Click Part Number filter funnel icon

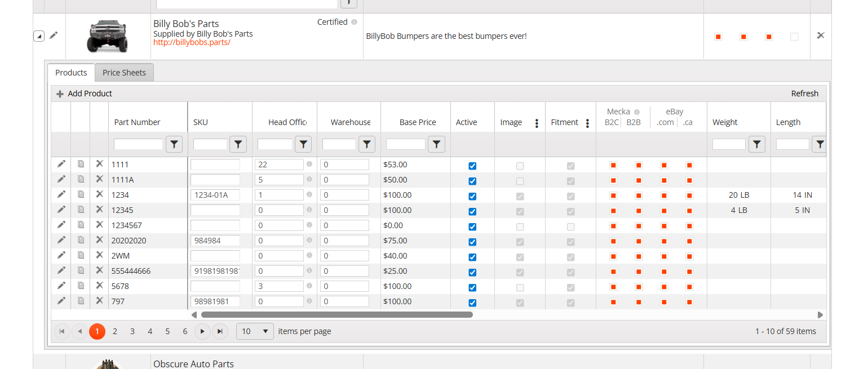(174, 144)
